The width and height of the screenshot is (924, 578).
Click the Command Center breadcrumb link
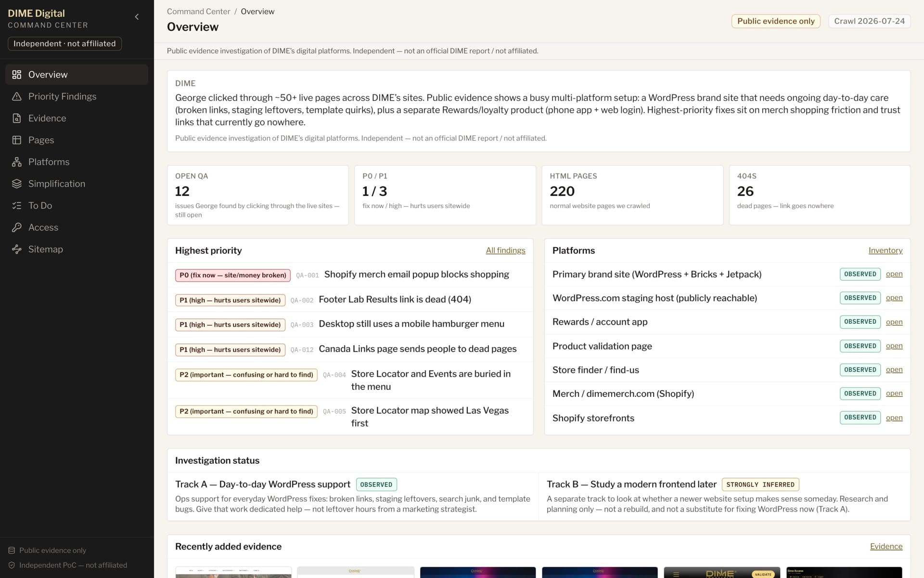point(198,12)
